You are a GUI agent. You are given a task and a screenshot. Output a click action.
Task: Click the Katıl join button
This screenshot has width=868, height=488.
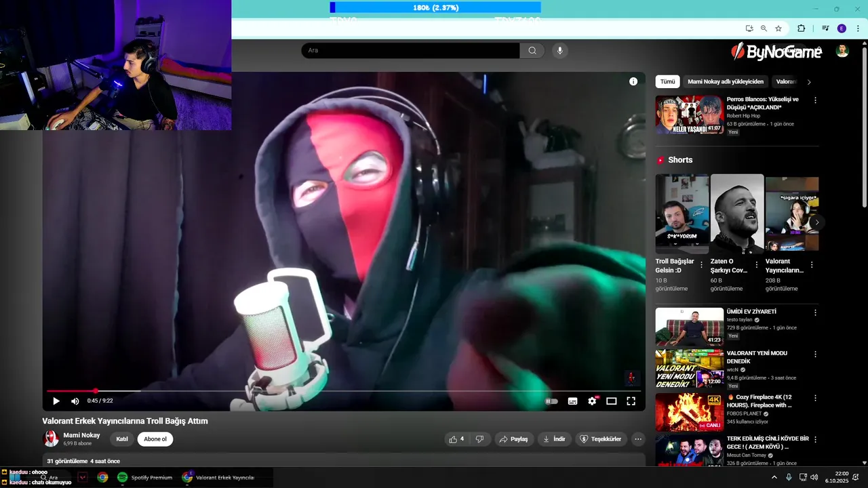[x=122, y=439]
